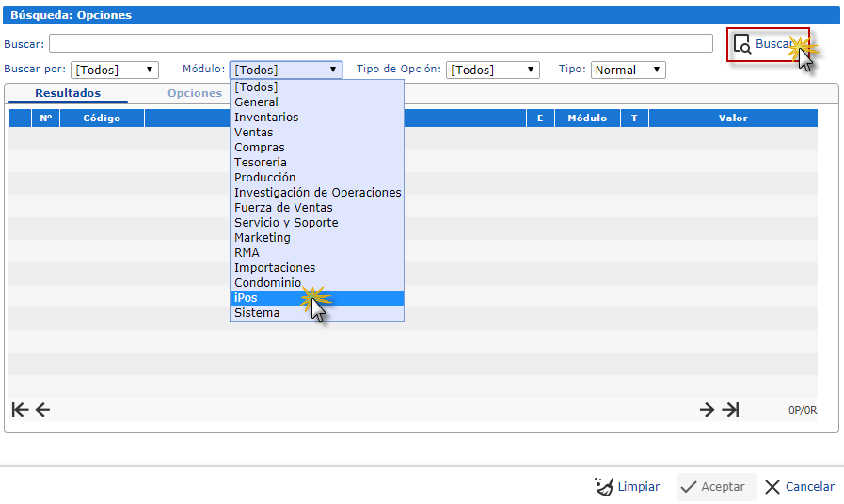Viewport: 844px width, 504px height.
Task: Jump to last page arrow icon
Action: 731,409
